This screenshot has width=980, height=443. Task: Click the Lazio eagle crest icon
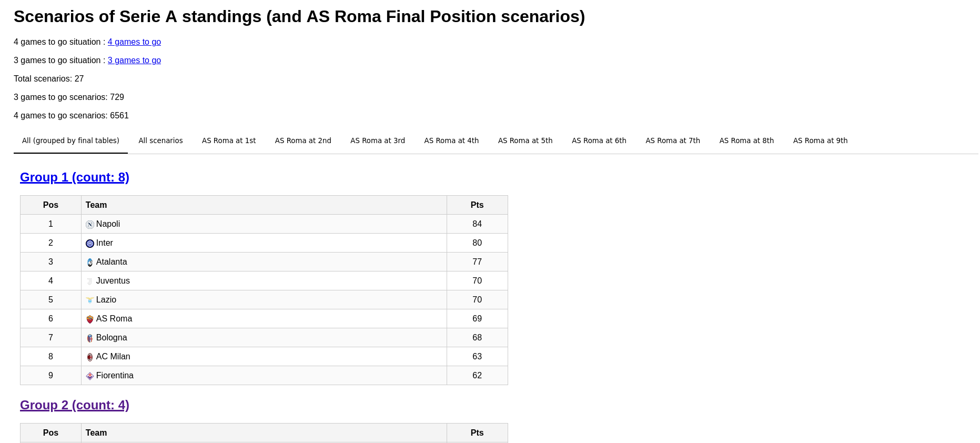(90, 300)
